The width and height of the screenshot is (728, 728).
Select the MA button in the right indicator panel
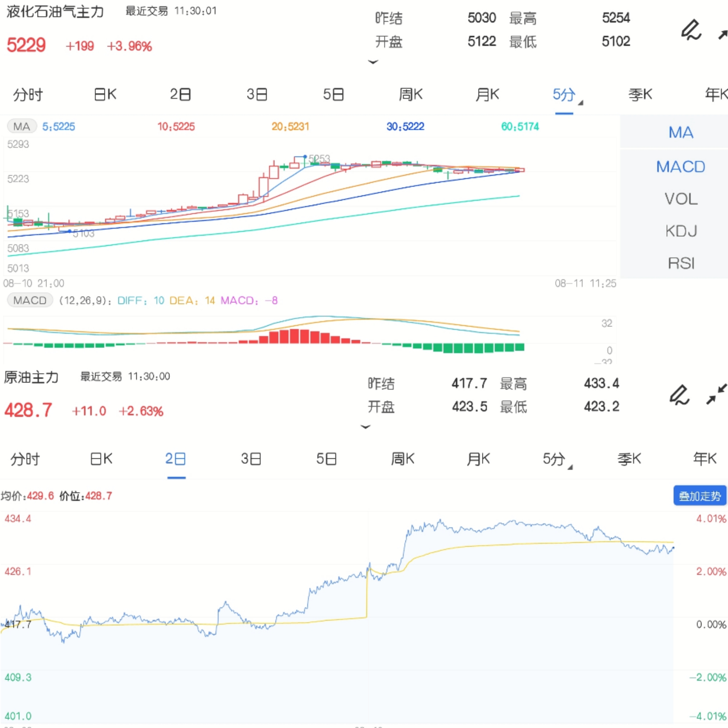[680, 133]
